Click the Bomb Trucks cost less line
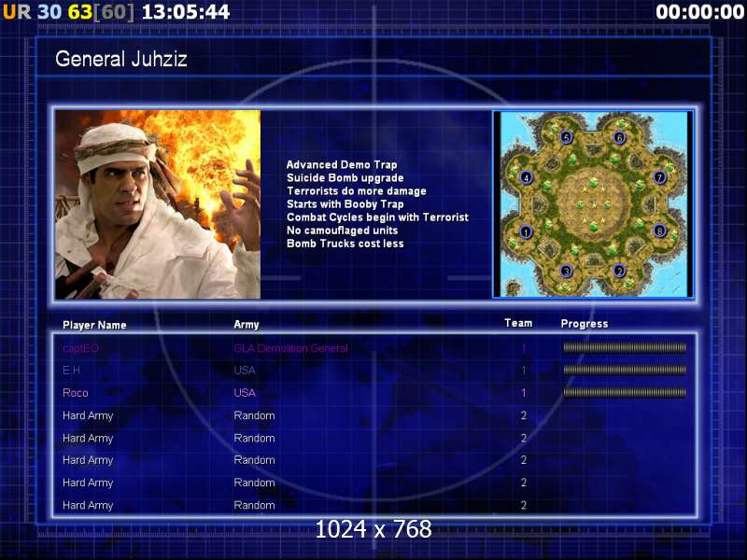 click(x=345, y=244)
